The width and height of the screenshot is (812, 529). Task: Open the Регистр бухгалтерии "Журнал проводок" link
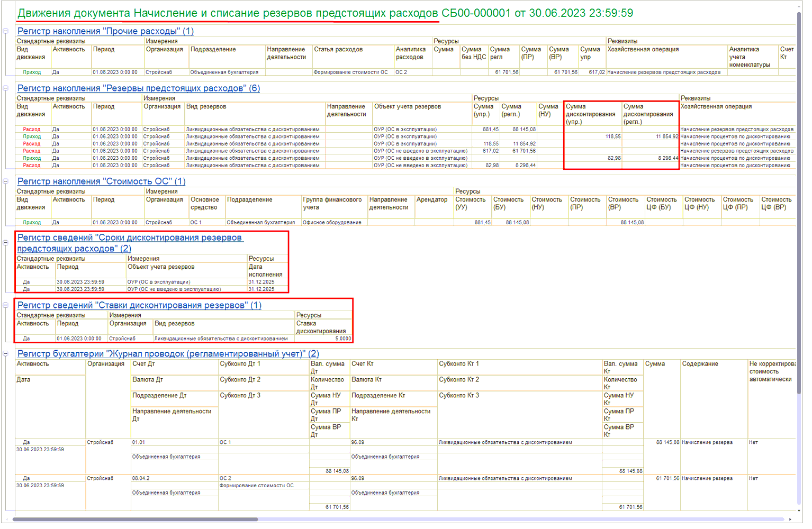point(168,354)
